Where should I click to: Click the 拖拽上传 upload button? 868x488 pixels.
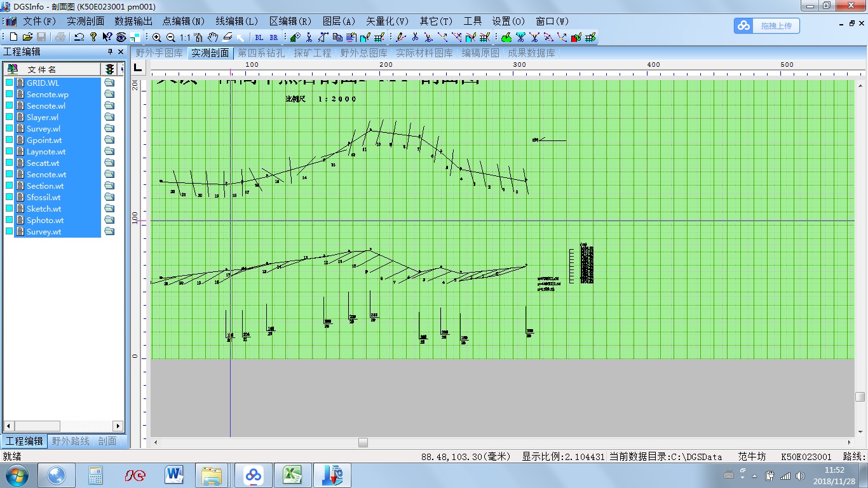coord(767,25)
